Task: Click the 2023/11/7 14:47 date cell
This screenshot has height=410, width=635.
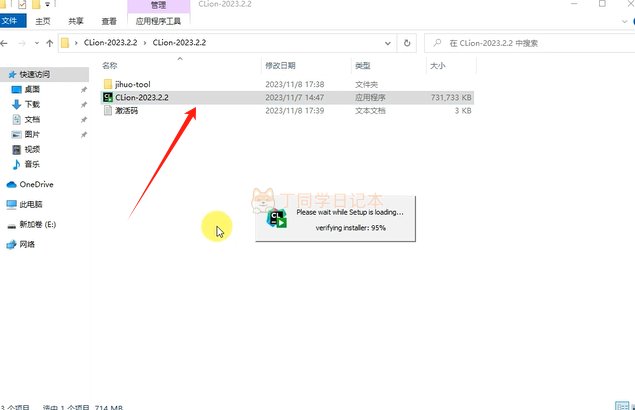Action: click(x=294, y=97)
